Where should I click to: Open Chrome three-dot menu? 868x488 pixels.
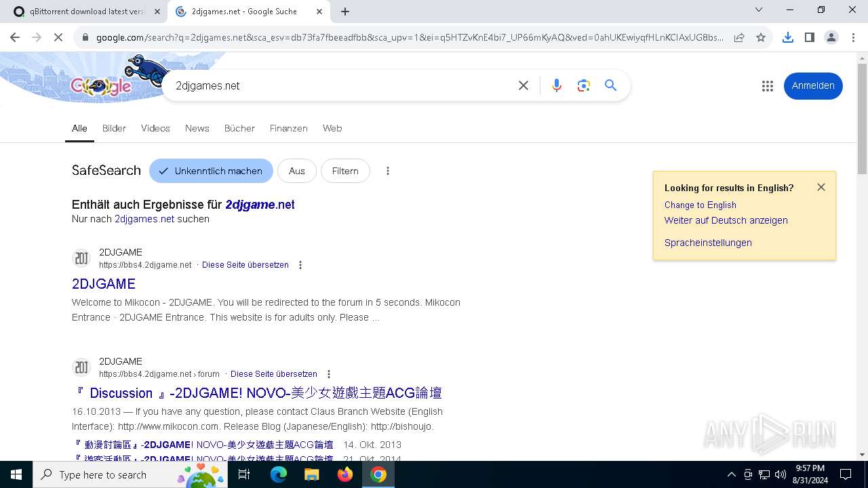pyautogui.click(x=853, y=38)
